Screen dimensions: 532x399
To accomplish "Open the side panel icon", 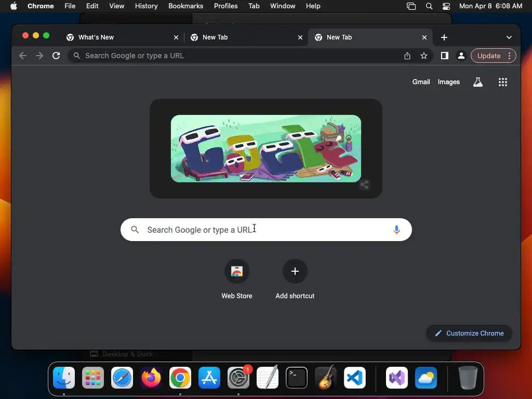I will click(445, 56).
